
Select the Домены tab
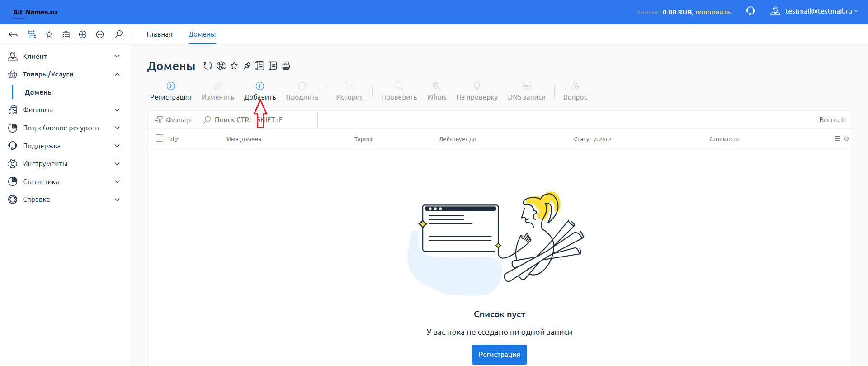coord(202,34)
